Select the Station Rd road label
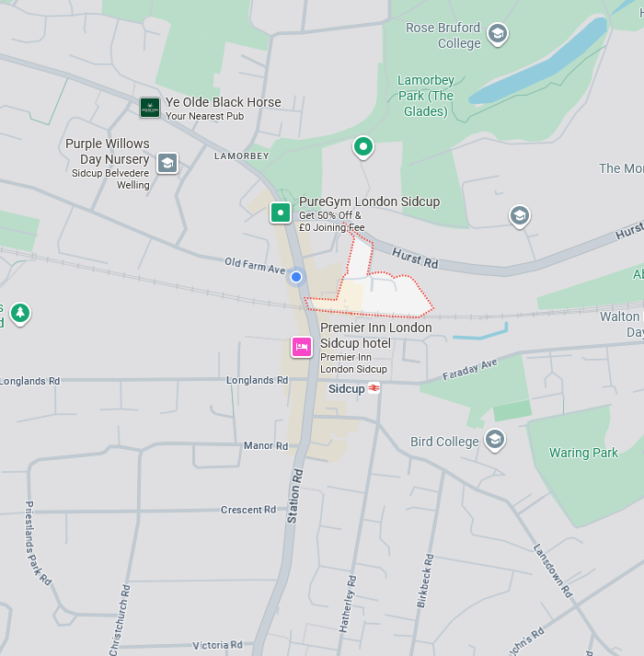The width and height of the screenshot is (644, 656). [294, 497]
